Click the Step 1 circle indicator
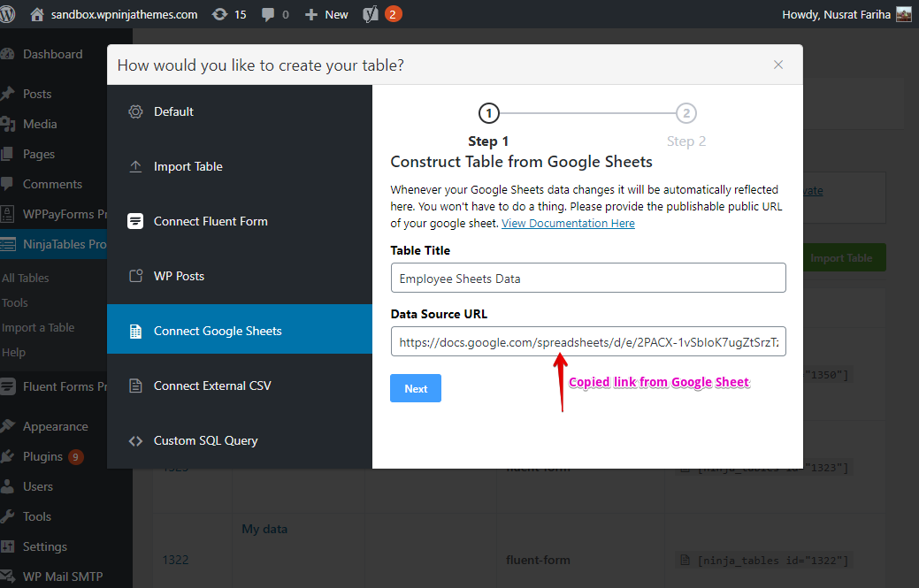This screenshot has width=919, height=588. pos(489,113)
